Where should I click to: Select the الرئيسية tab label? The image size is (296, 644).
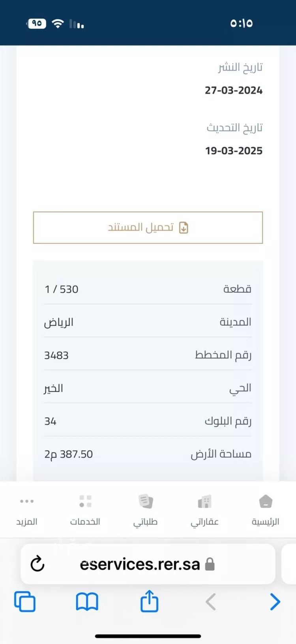tap(265, 522)
